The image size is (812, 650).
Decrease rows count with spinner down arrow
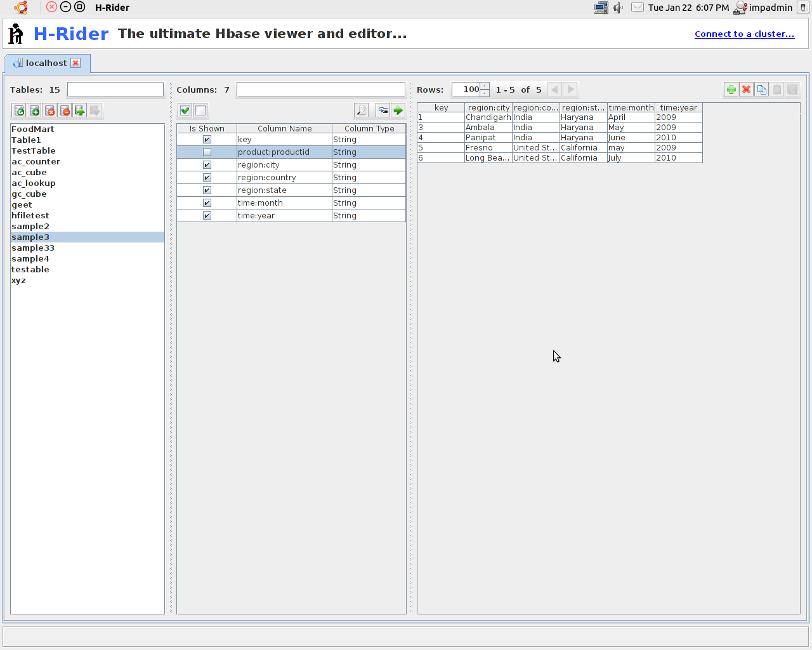coord(485,93)
